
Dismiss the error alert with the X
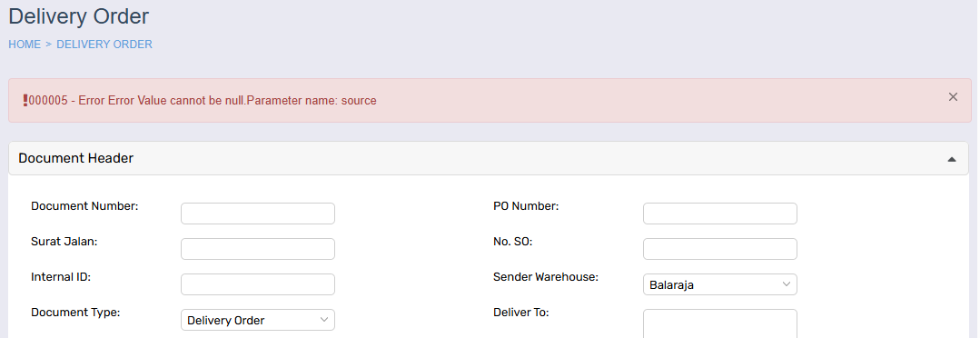[x=953, y=97]
